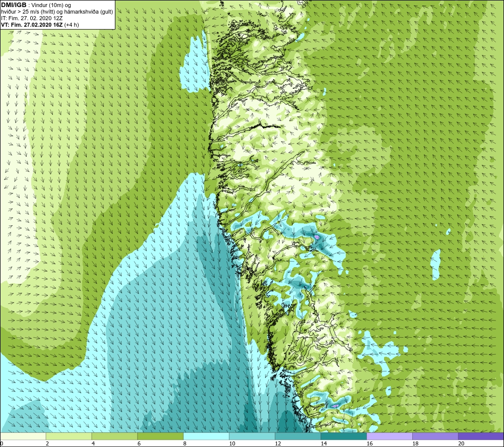The image size is (504, 447).
Task: Click the scale label '20'
Action: pos(461,443)
